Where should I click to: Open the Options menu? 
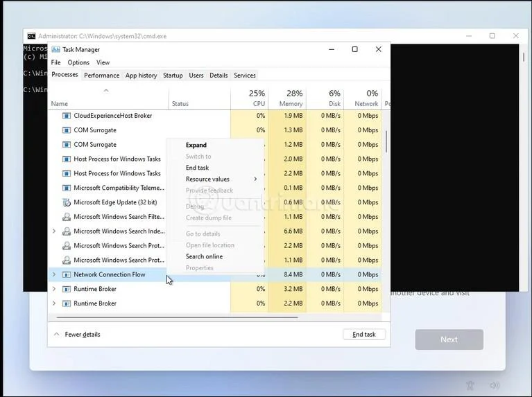(78, 62)
